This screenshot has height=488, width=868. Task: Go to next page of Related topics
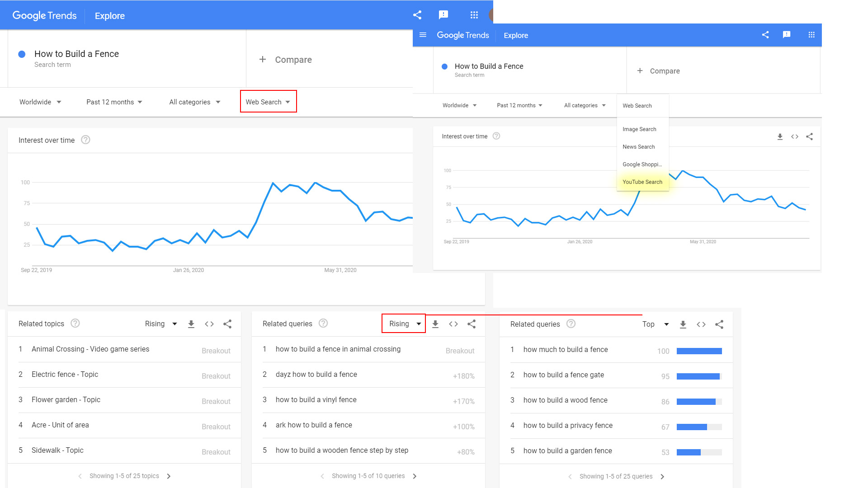pyautogui.click(x=169, y=476)
